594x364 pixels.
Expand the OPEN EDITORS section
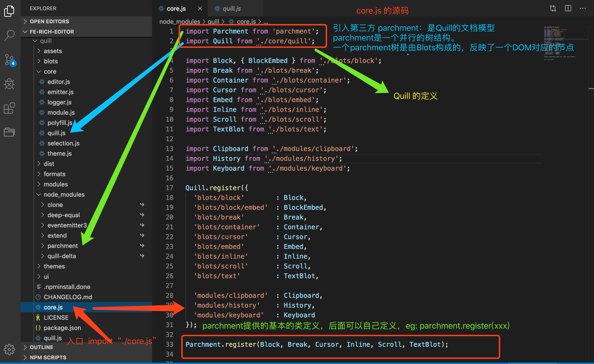[x=49, y=21]
